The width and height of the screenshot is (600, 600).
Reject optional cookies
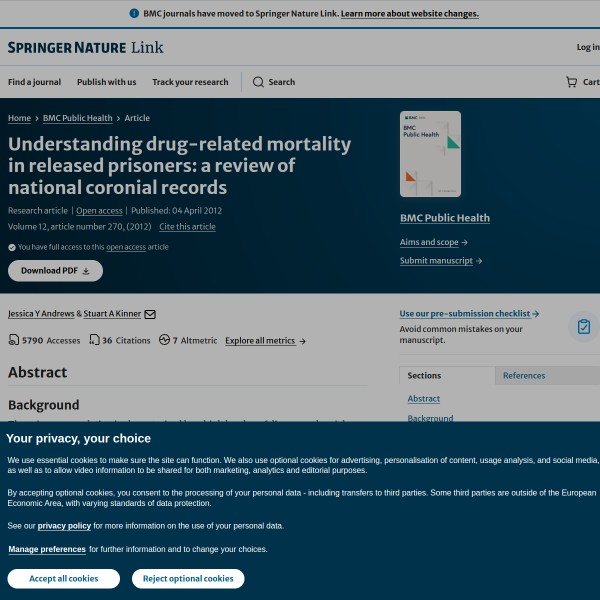click(x=187, y=578)
